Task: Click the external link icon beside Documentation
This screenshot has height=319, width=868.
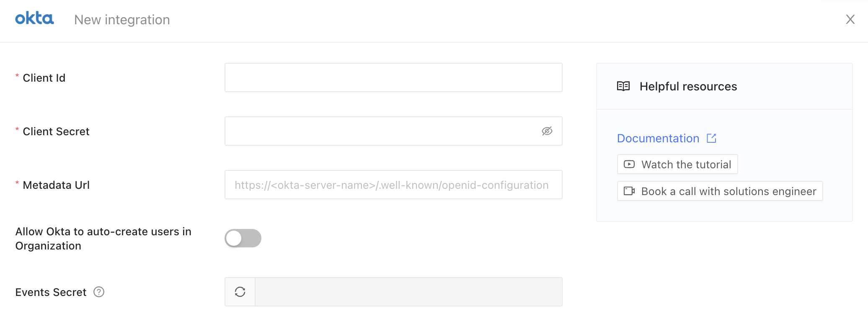Action: (x=711, y=138)
